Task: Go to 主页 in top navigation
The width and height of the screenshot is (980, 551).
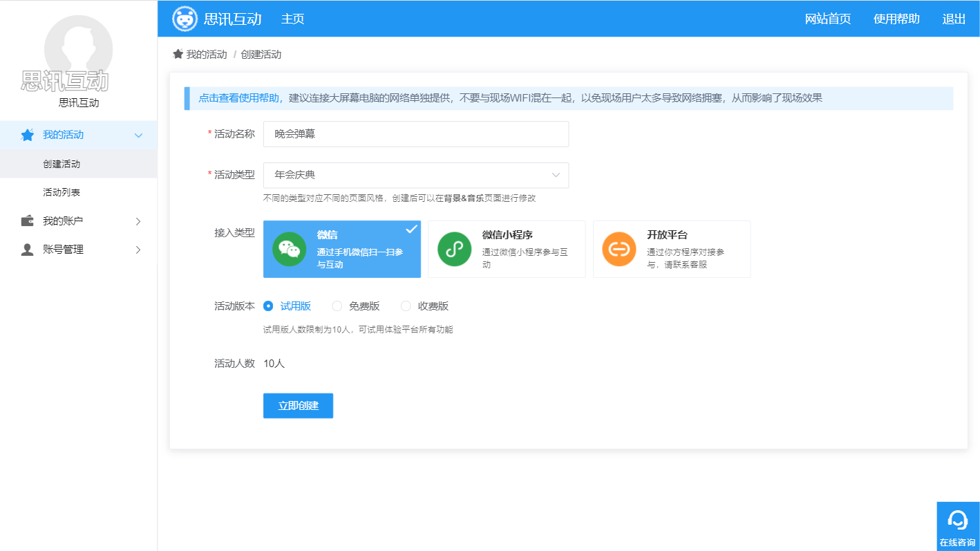Action: 292,19
